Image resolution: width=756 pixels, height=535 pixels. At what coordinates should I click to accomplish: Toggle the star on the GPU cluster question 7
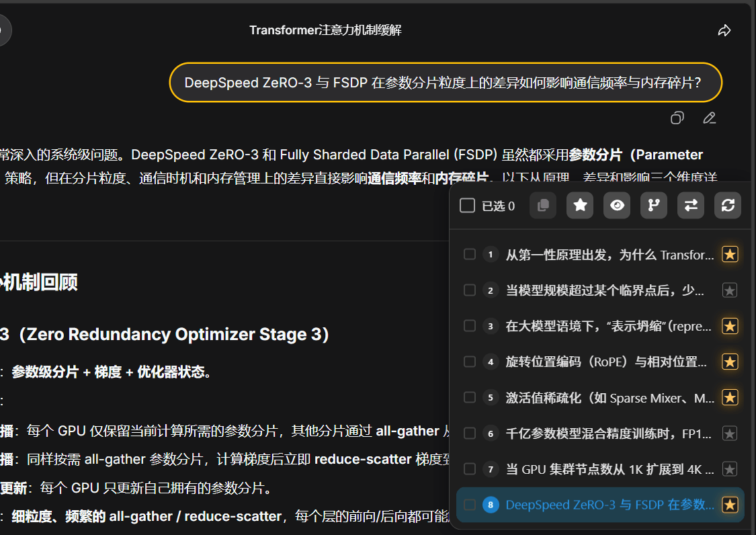tap(729, 469)
